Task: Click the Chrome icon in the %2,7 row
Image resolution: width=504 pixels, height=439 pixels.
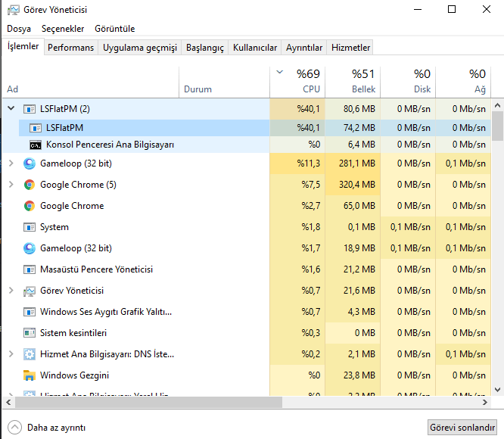Action: [30, 206]
